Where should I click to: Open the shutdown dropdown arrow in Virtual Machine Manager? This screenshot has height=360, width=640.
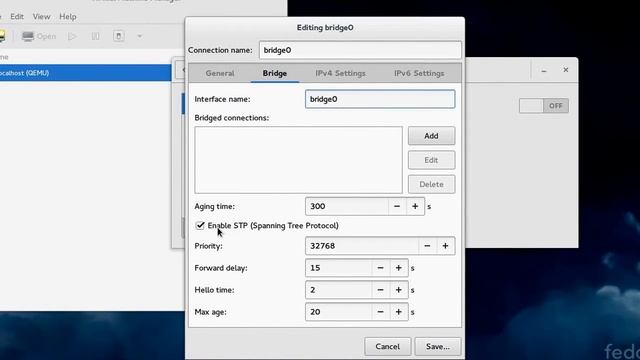pyautogui.click(x=140, y=36)
